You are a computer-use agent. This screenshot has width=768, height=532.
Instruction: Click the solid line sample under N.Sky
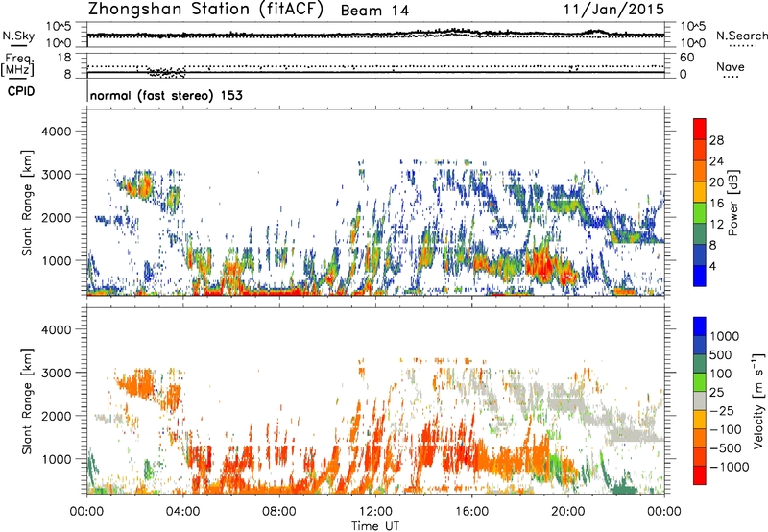pyautogui.click(x=18, y=45)
